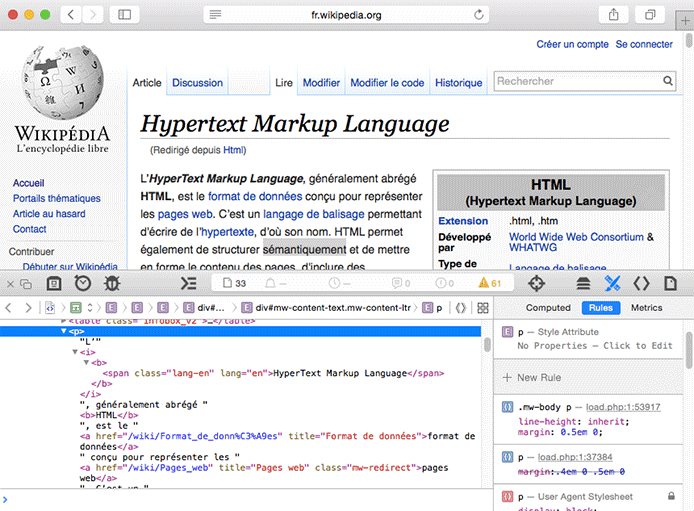Image resolution: width=694 pixels, height=511 pixels.
Task: Open load.php:1:37384 source link
Action: coord(575,457)
